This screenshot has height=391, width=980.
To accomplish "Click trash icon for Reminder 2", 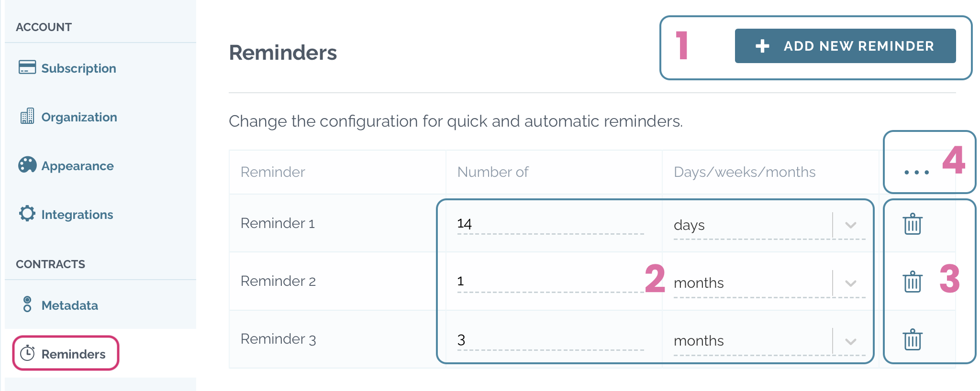I will click(x=913, y=282).
